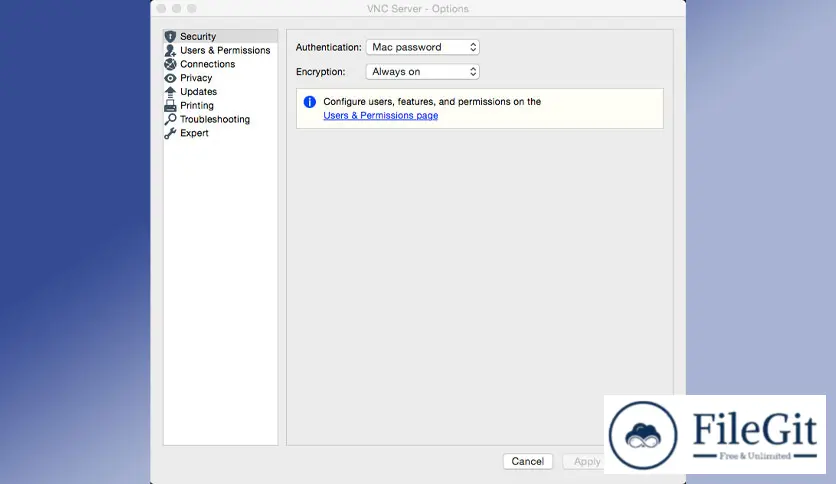This screenshot has height=484, width=836.
Task: Open the Authentication dropdown showing Mac password
Action: 422,47
